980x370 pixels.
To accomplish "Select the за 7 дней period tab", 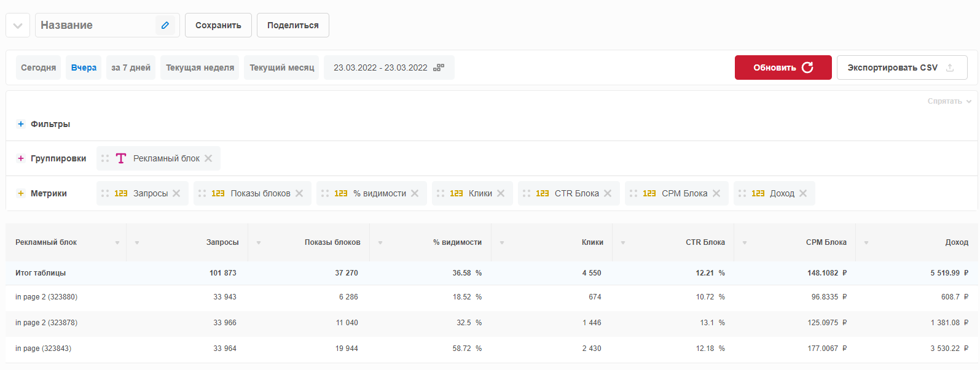I will point(131,67).
